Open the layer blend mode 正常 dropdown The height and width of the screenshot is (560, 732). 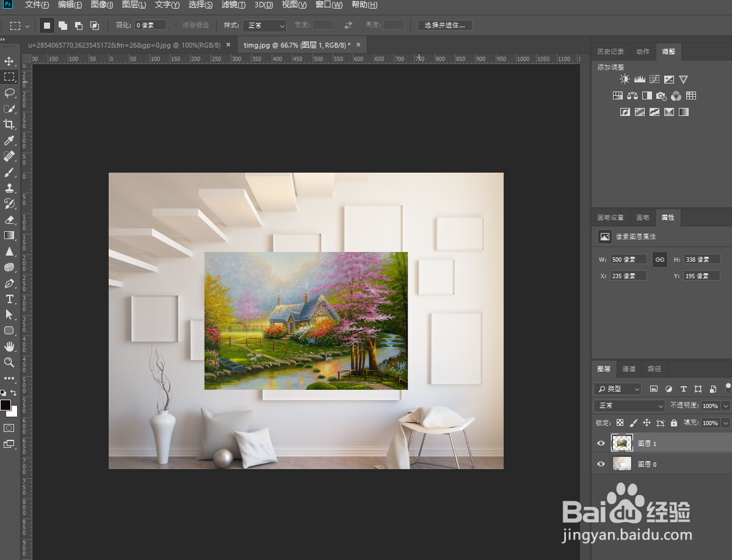pos(629,406)
